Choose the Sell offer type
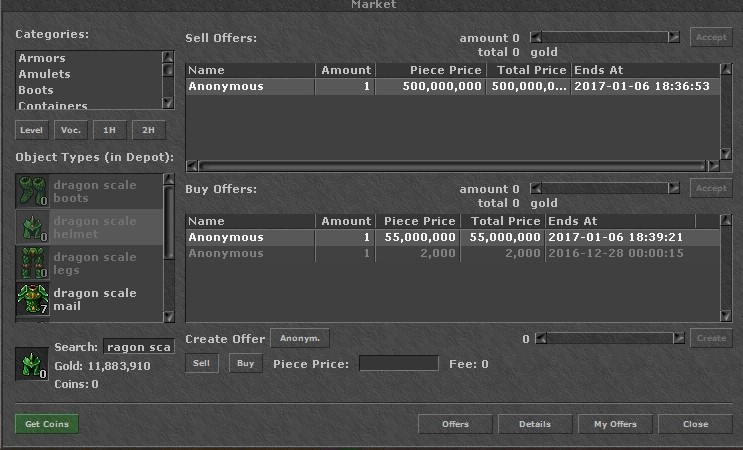 (202, 364)
